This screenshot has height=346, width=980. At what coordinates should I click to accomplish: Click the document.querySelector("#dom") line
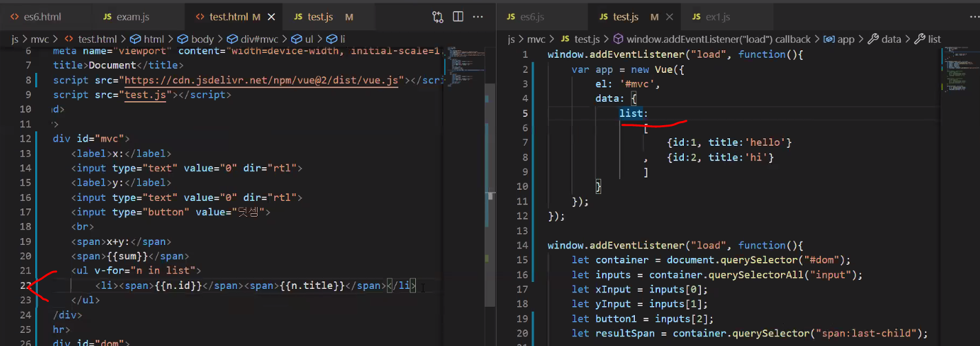tap(711, 260)
